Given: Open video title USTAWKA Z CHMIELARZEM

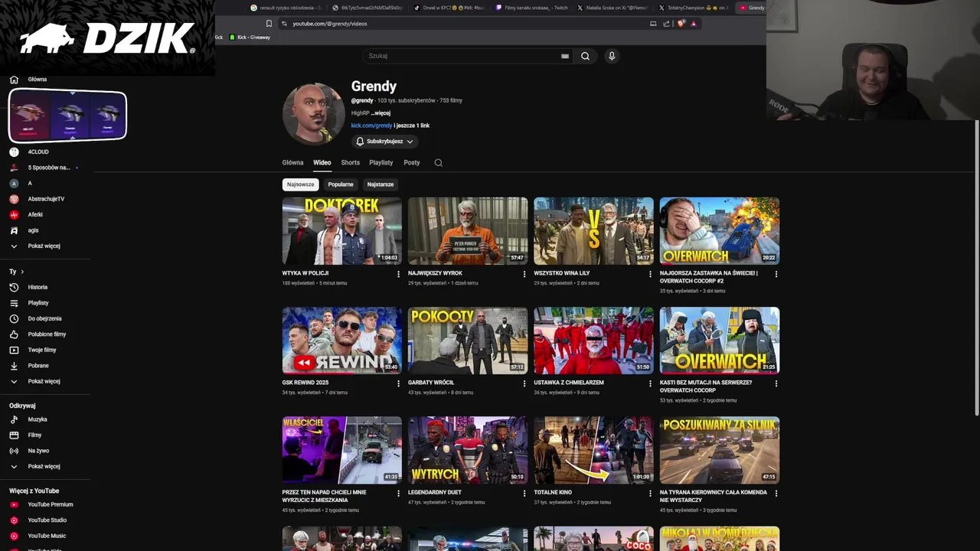Looking at the screenshot, I should 568,383.
